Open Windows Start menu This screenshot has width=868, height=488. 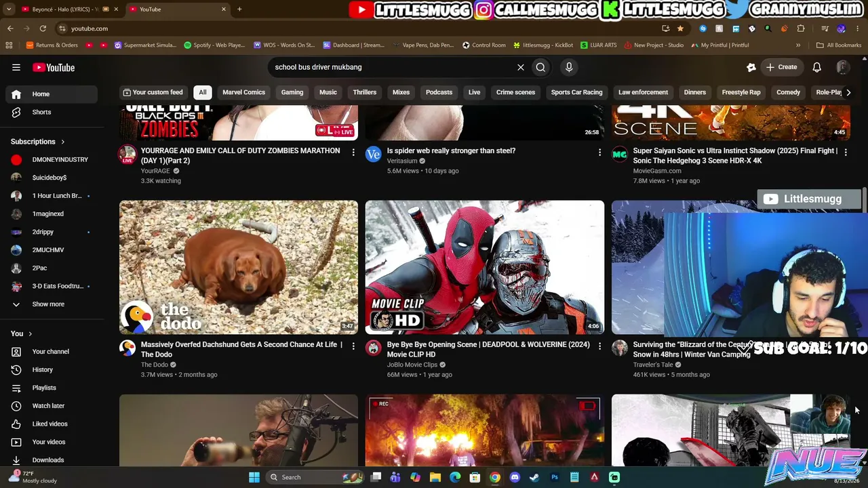pyautogui.click(x=254, y=477)
